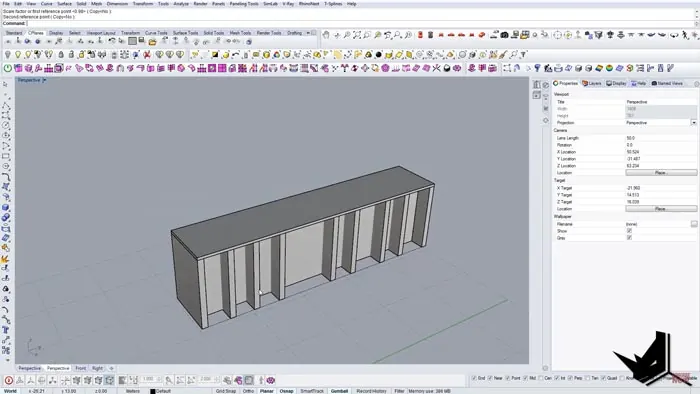
Task: Toggle Record History in status bar
Action: pyautogui.click(x=371, y=391)
